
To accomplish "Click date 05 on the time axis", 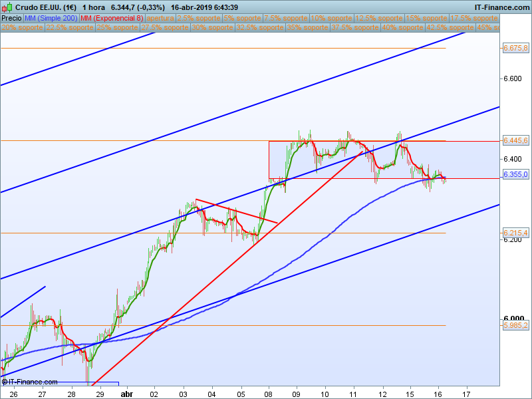I will click(241, 394).
